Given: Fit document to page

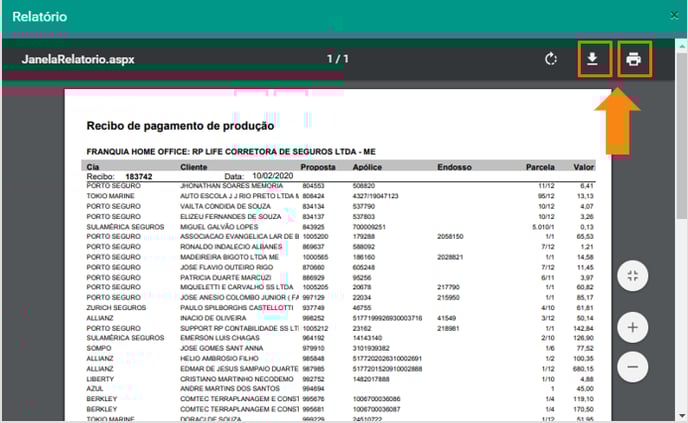Looking at the screenshot, I should tap(632, 276).
